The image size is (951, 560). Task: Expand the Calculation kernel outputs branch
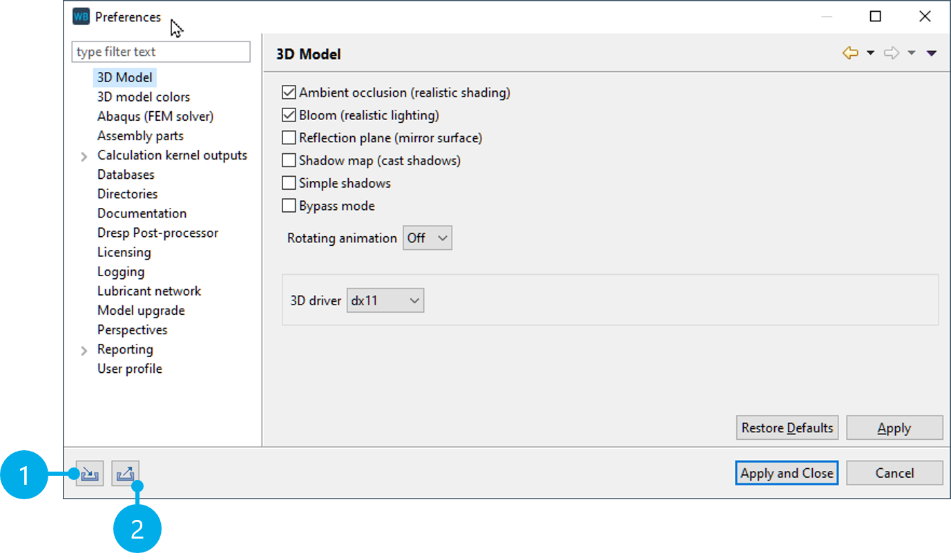[x=84, y=155]
